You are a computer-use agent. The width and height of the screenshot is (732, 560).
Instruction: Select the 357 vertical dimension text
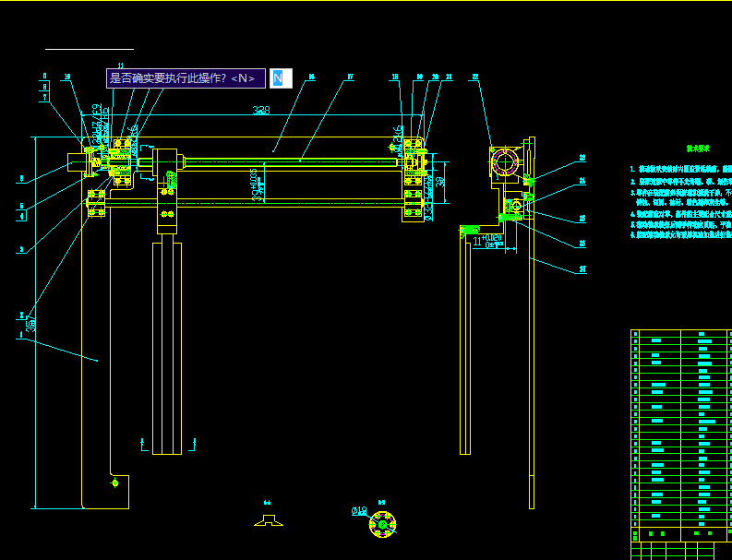tap(31, 325)
